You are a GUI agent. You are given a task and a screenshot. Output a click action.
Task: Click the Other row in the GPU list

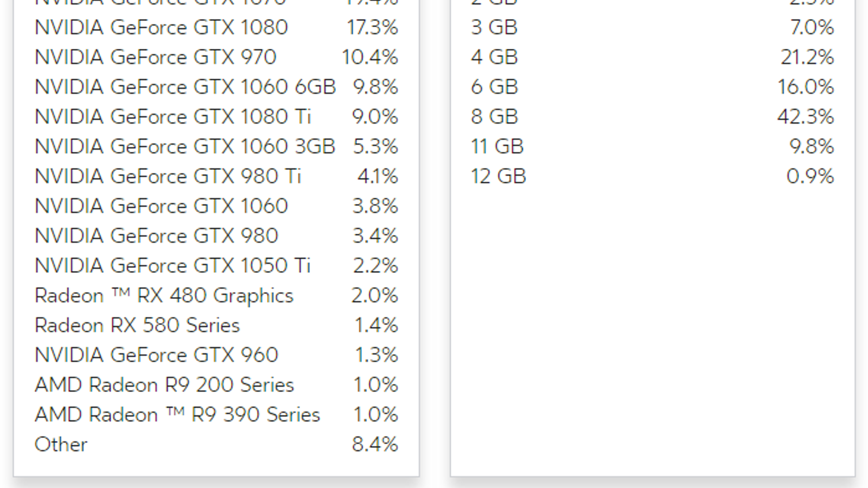61,445
